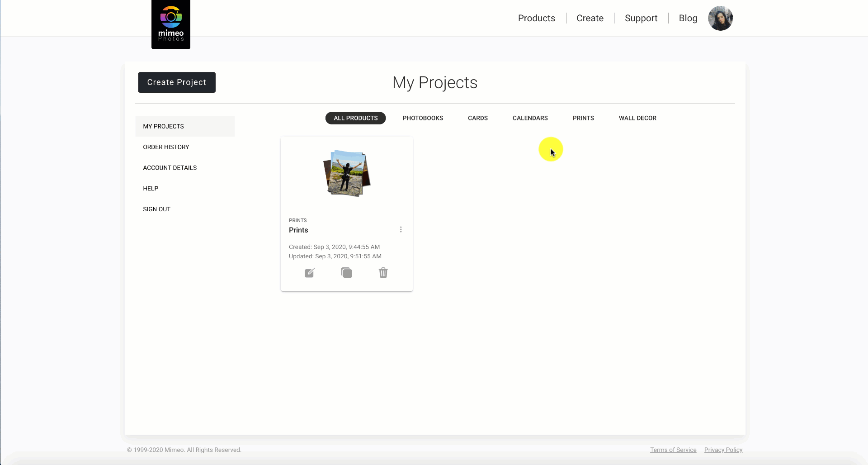
Task: Open the Terms of Service link
Action: (673, 450)
